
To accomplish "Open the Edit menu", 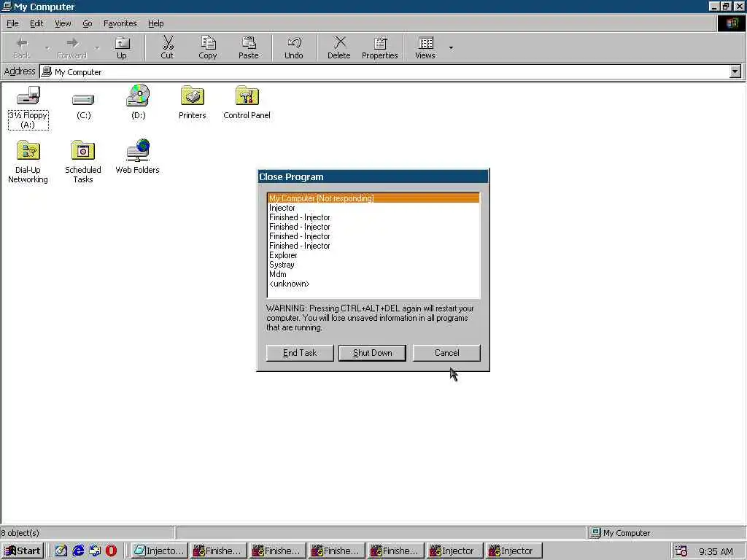I will coord(36,23).
